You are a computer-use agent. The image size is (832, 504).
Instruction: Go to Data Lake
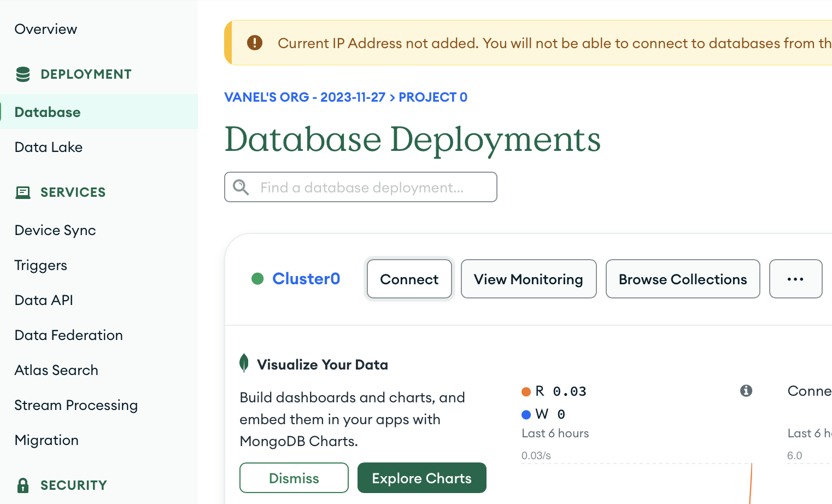coord(49,147)
